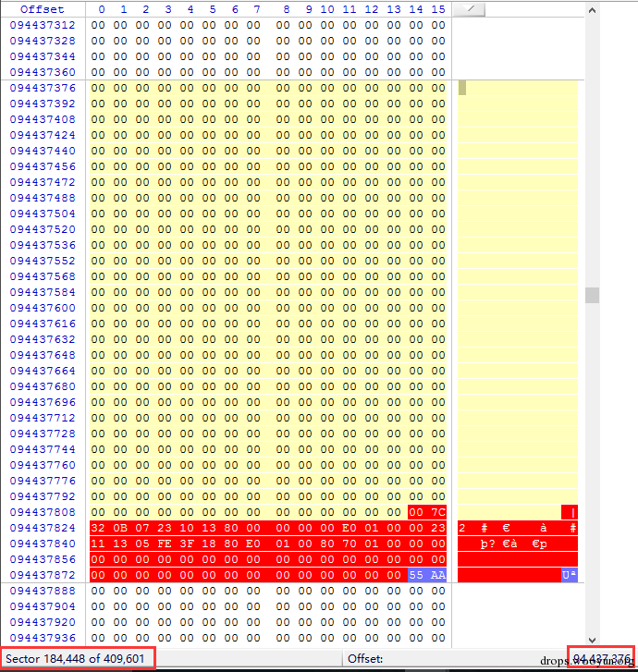Click the Sector 184,448 of 409,601 status field
638x672 pixels.
(x=75, y=658)
